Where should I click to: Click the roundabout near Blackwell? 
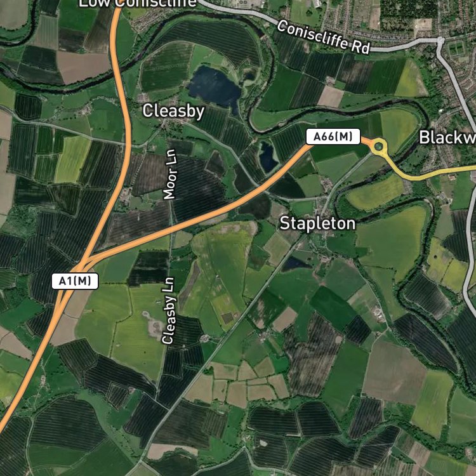(378, 147)
